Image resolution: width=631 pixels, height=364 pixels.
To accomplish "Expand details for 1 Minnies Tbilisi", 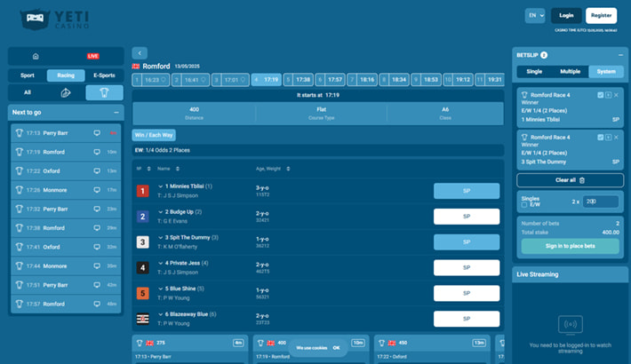I will coord(160,186).
